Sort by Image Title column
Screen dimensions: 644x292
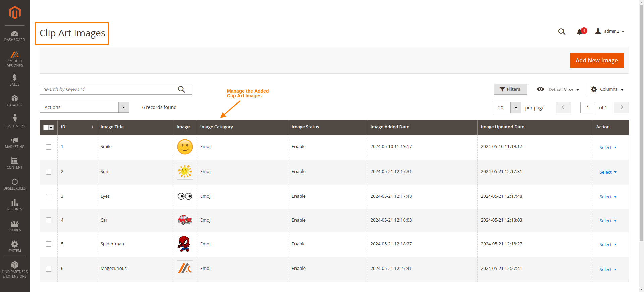point(112,127)
